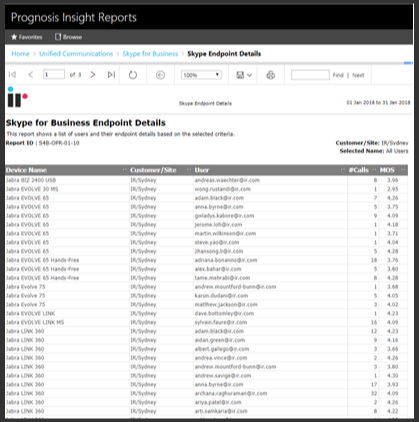Click albert.gallego@ir.com user entry

point(222,349)
